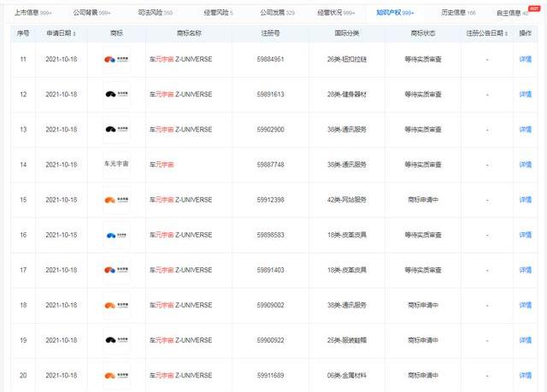Select the 知识产权 tab
547x392 pixels.
(395, 13)
